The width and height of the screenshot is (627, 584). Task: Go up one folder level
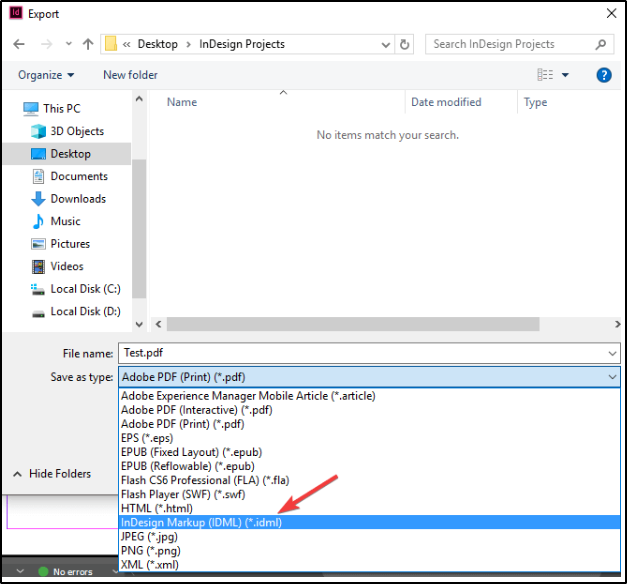click(x=88, y=44)
